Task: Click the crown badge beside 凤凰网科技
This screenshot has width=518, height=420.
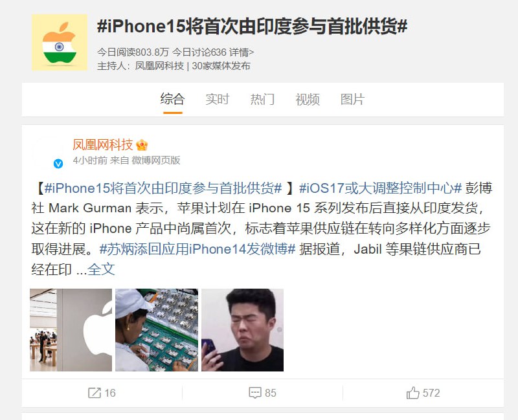Action: 142,145
